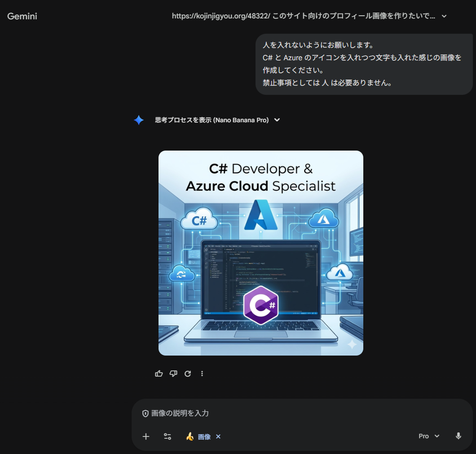
Task: Click the Gemini logo
Action: [x=22, y=16]
